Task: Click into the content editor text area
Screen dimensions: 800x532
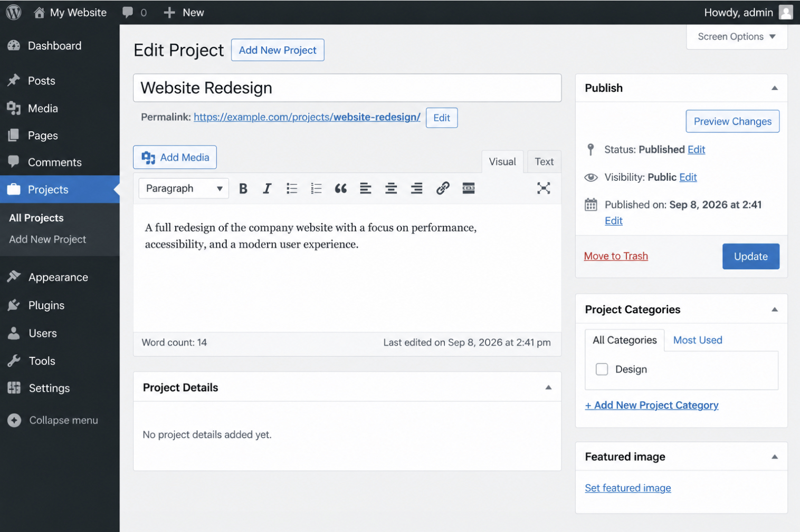Action: tap(347, 268)
